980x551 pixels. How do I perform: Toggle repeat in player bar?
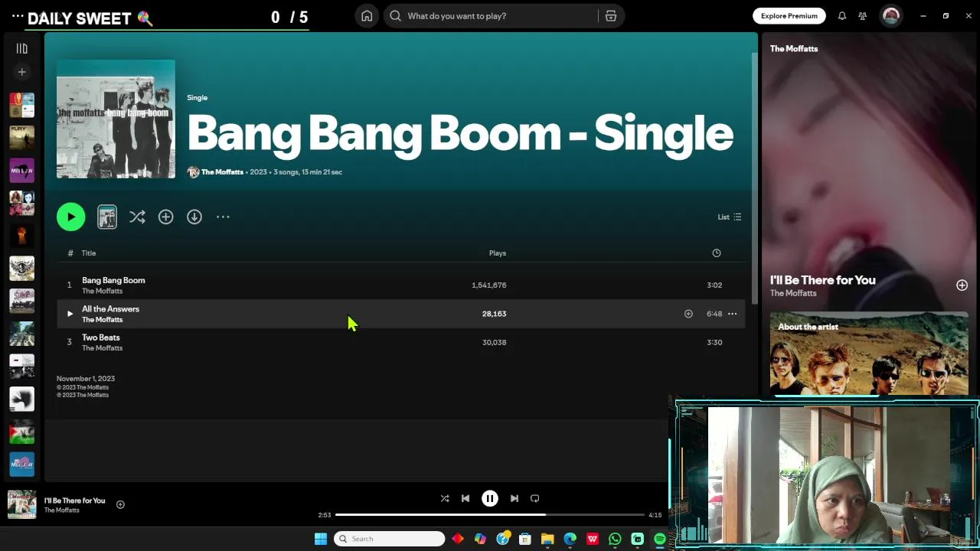tap(535, 499)
